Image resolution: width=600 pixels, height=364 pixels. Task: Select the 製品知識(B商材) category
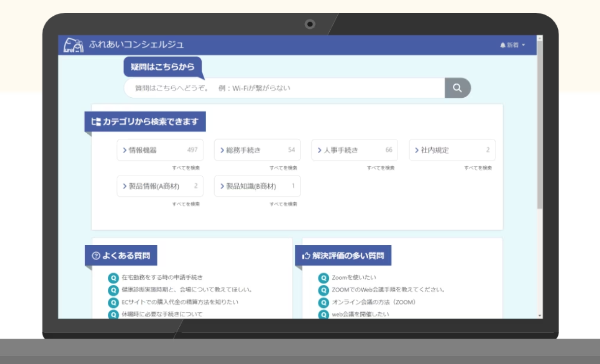point(257,186)
